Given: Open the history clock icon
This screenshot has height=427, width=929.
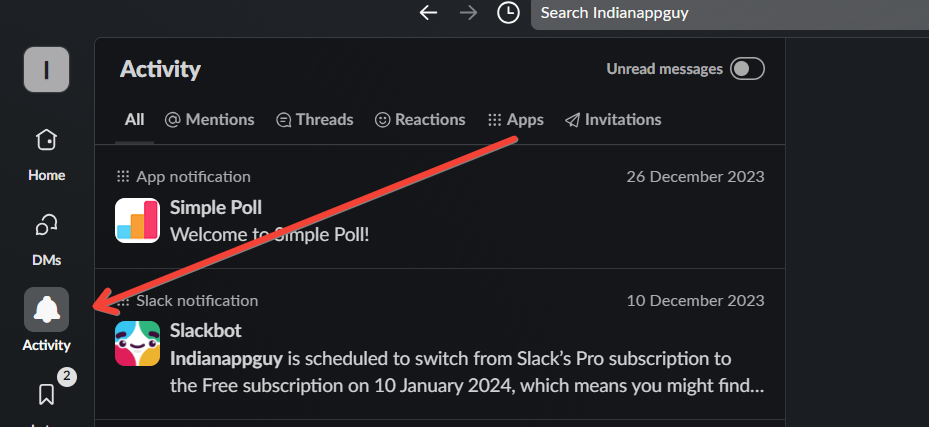Looking at the screenshot, I should pyautogui.click(x=508, y=13).
